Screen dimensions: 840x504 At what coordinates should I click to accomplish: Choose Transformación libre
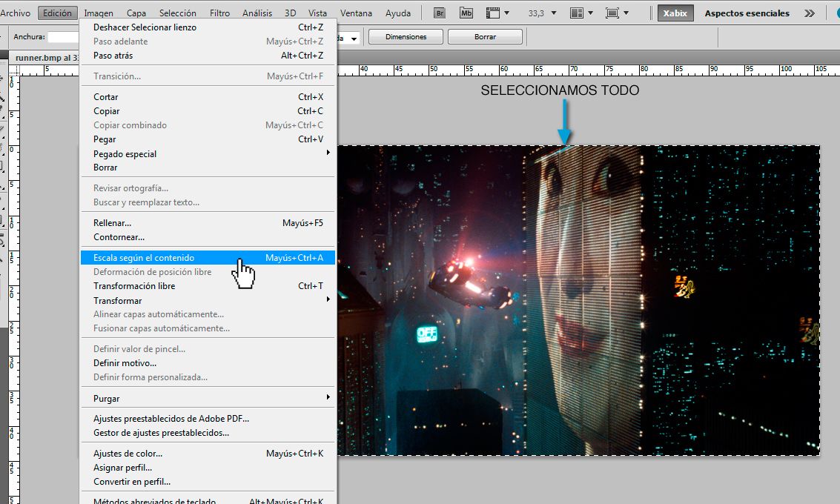(x=208, y=286)
